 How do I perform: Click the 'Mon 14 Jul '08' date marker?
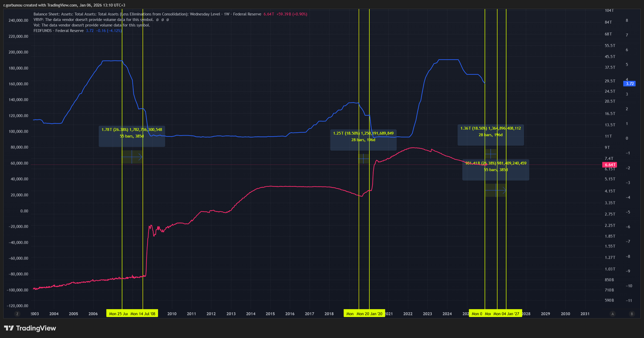point(143,314)
